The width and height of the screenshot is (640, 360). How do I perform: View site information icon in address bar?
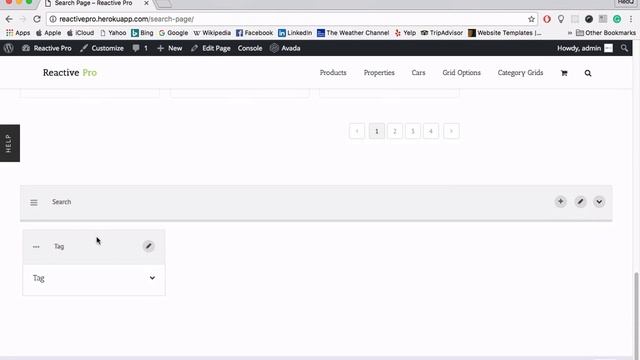click(x=53, y=19)
